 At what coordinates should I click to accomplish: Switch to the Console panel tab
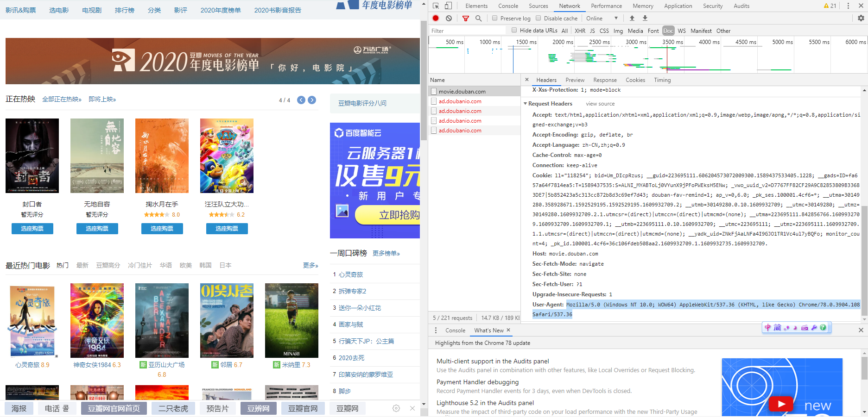coord(508,6)
